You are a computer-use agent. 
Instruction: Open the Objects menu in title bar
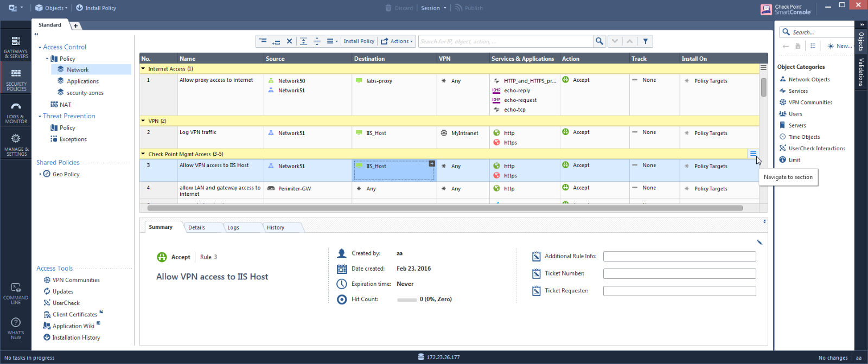pos(51,8)
